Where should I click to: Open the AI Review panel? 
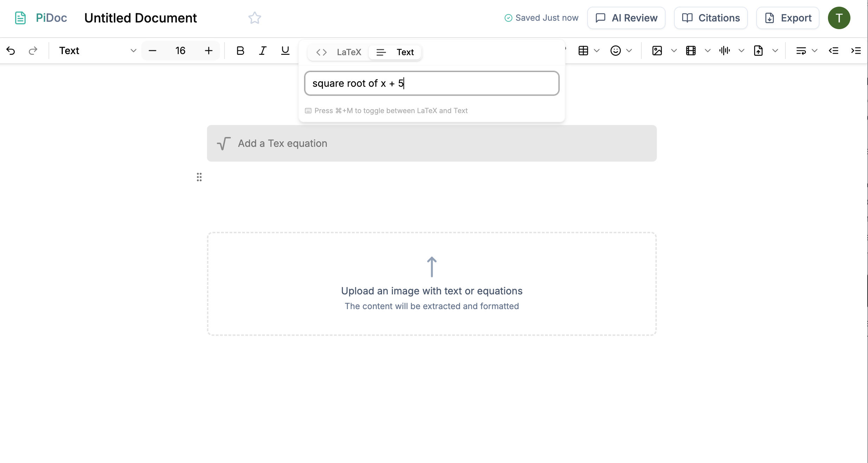(626, 18)
